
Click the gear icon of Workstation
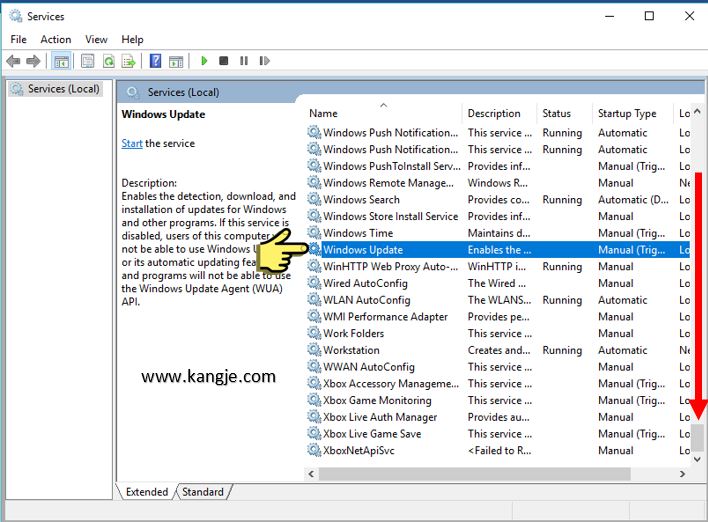[x=314, y=350]
